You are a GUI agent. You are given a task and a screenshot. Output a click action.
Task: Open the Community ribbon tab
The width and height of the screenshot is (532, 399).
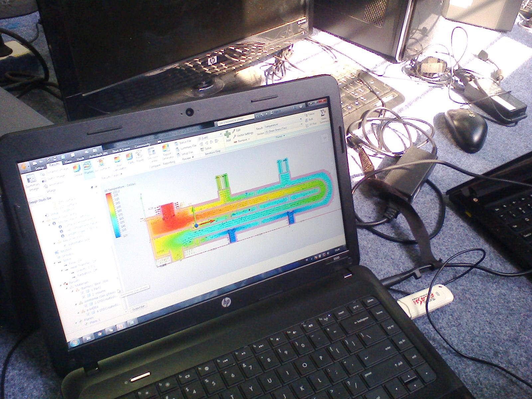pos(142,146)
